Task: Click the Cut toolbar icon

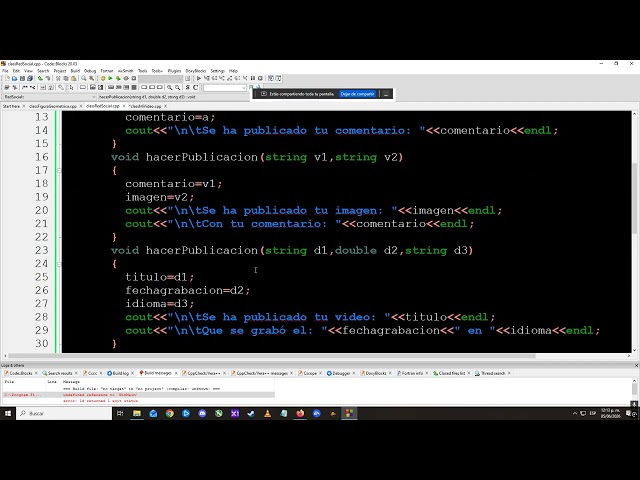Action: point(58,78)
